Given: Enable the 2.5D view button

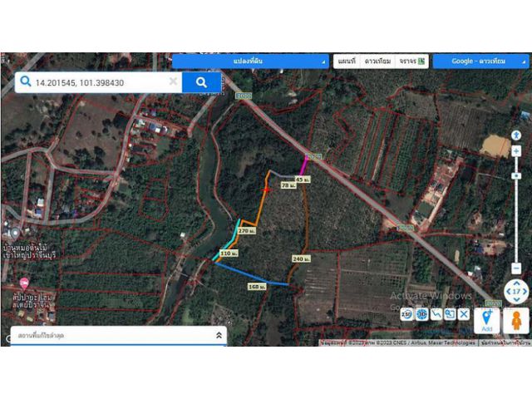Looking at the screenshot, I should (406, 314).
